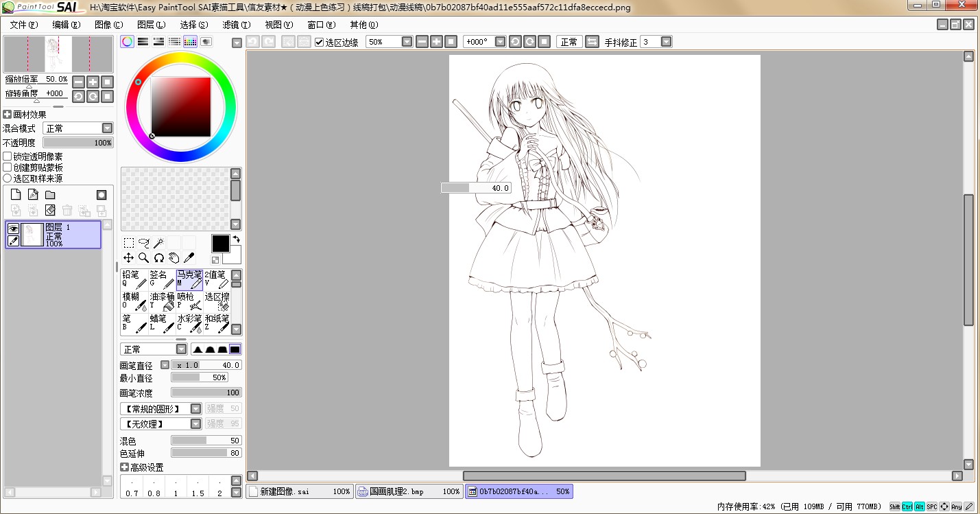The width and height of the screenshot is (980, 514).
Task: Choose the 2值笔 binary pen
Action: pos(217,279)
